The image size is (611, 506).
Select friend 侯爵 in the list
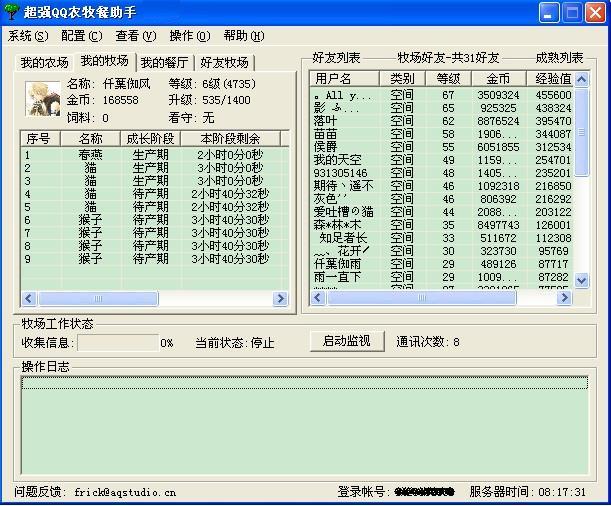[x=442, y=147]
